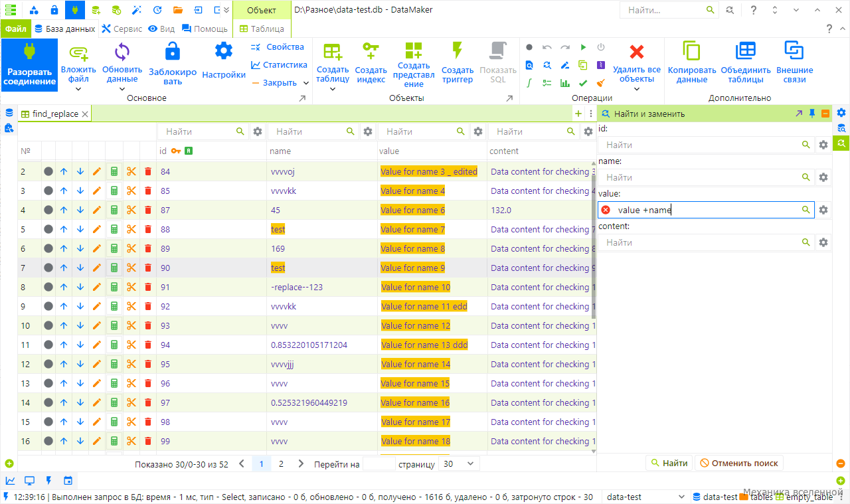This screenshot has width=850, height=504.
Task: Open Настройки gear in the ribbon
Action: (x=224, y=51)
